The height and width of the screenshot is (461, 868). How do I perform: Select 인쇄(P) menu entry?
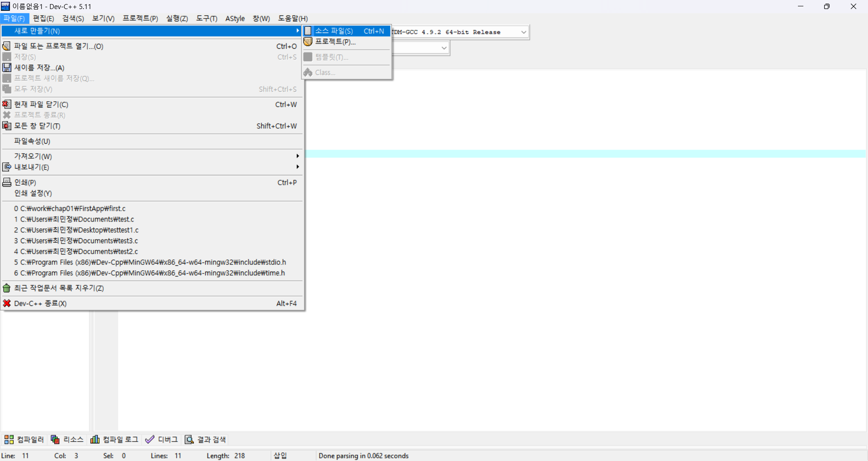(x=151, y=182)
